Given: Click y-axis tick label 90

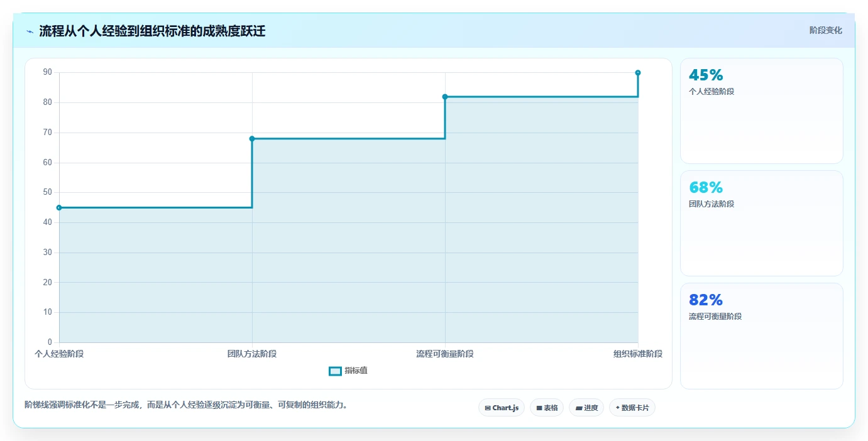Looking at the screenshot, I should point(48,72).
